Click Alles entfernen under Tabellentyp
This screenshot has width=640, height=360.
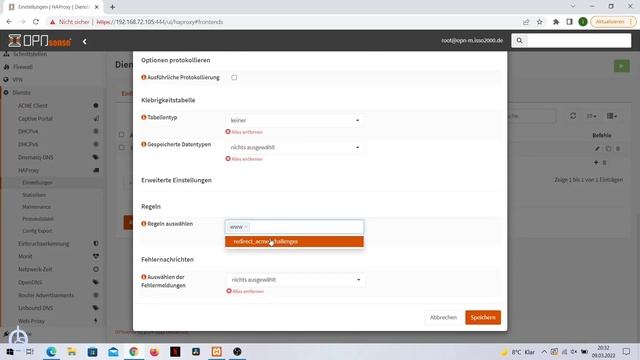point(244,132)
